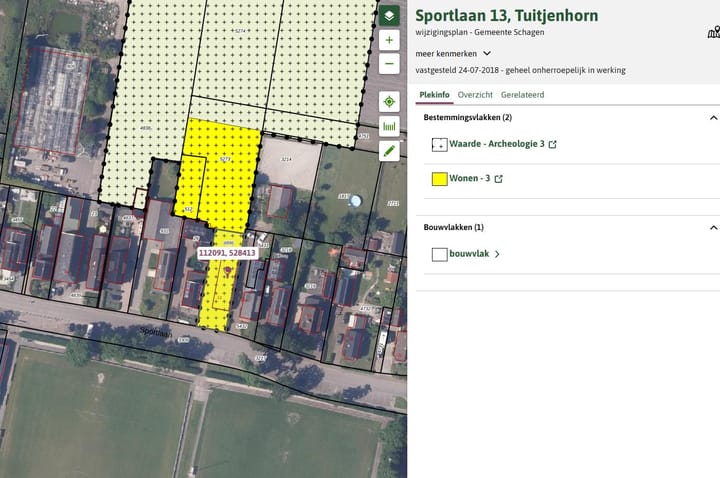This screenshot has width=720, height=478.
Task: Center map on my location
Action: click(389, 102)
